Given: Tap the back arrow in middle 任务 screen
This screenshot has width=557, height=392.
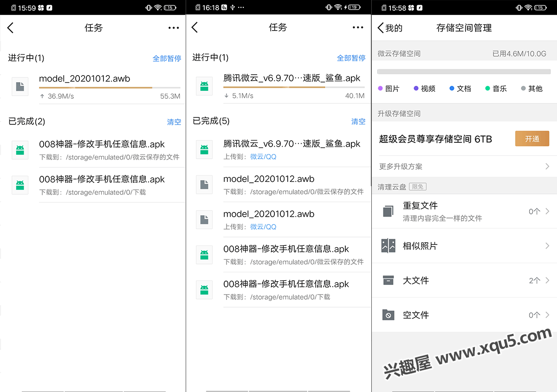Looking at the screenshot, I should click(x=195, y=27).
